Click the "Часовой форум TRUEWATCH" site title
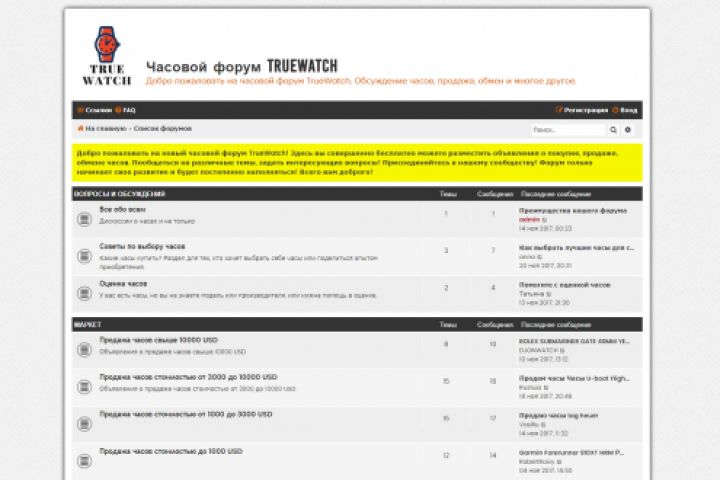Viewport: 720px width, 480px height. click(x=242, y=67)
